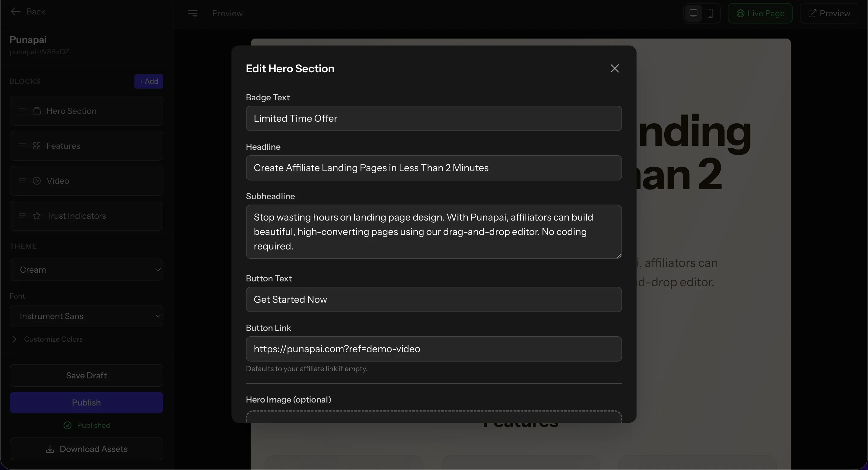Click the globe icon on Live Page

740,13
